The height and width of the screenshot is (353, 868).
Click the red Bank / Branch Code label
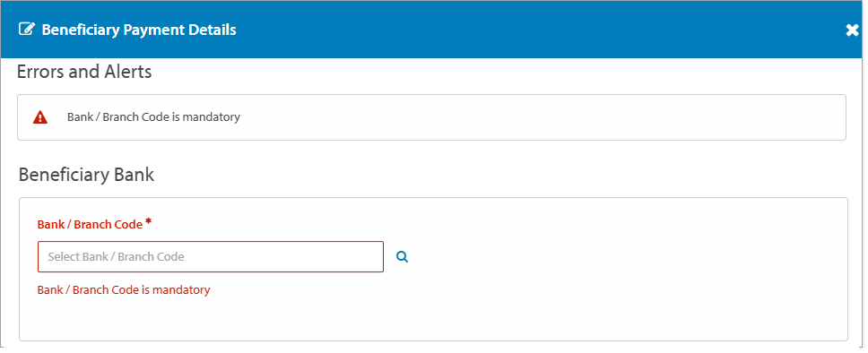click(90, 225)
